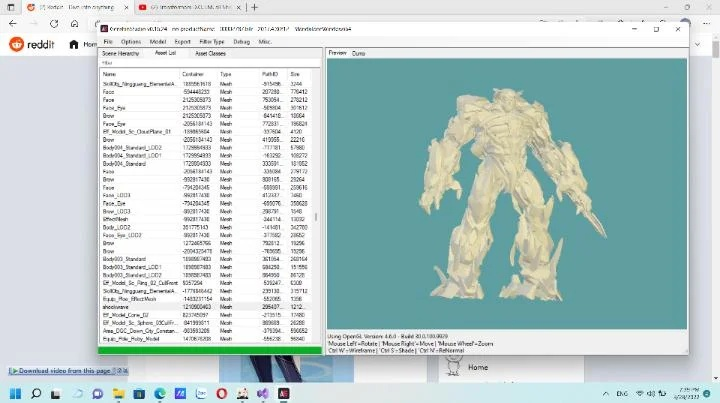Select the Brow_LOD3 asset
The width and height of the screenshot is (720, 403).
click(x=207, y=212)
